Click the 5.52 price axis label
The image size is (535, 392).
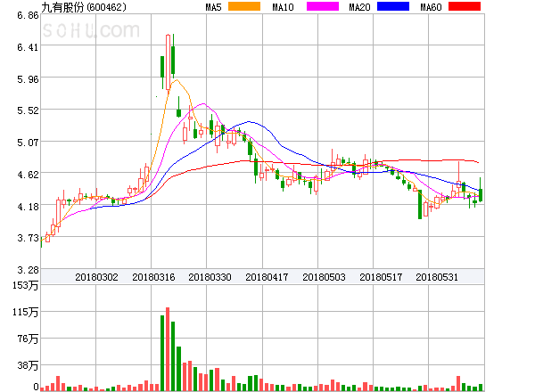point(28,110)
